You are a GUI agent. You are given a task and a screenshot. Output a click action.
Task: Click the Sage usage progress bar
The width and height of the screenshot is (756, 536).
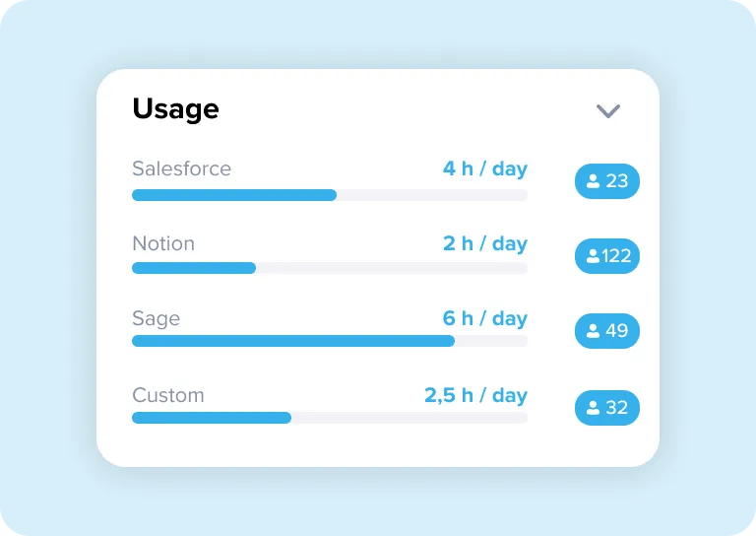pos(330,341)
